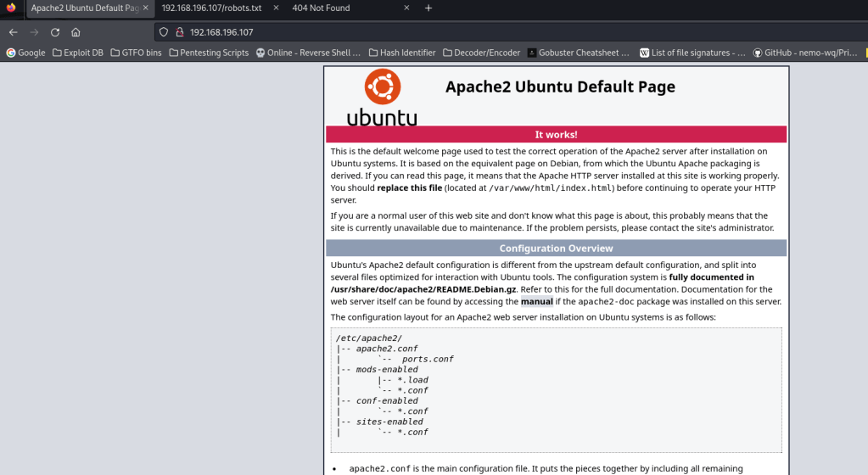
Task: Click the Firefox logo icon
Action: pyautogui.click(x=11, y=8)
